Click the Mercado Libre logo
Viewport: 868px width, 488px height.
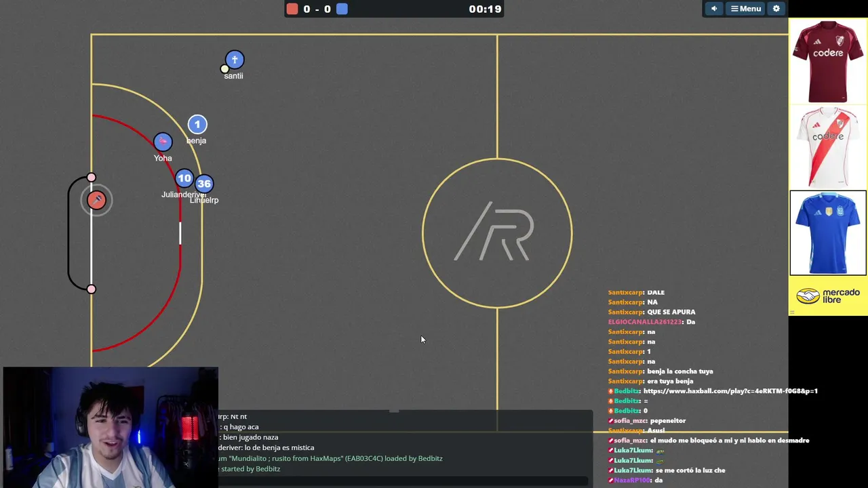[828, 296]
